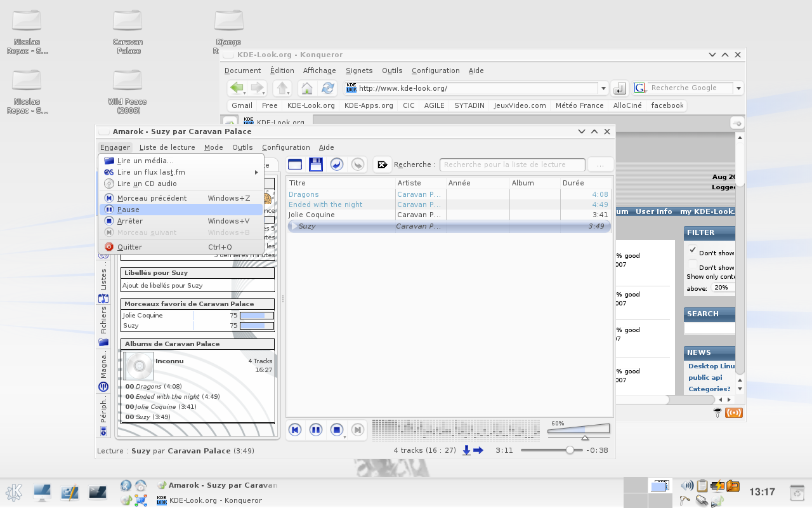
Task: Clear the playlist search with the black arrow icon
Action: pyautogui.click(x=383, y=164)
